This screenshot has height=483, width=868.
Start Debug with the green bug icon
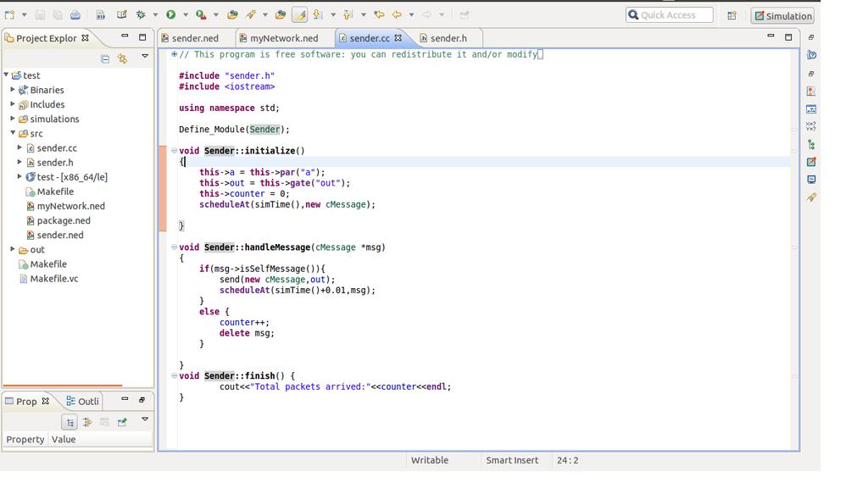point(142,15)
